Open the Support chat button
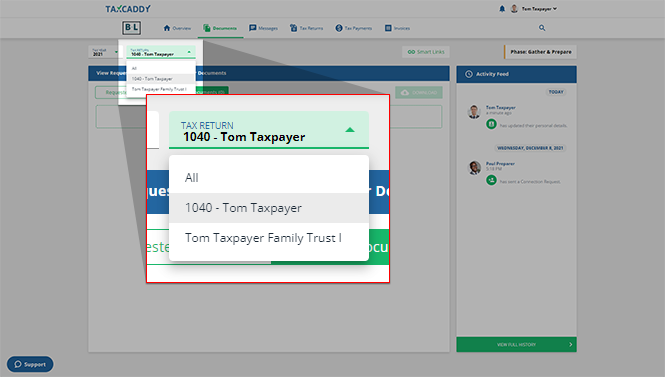665x377 pixels. [x=30, y=364]
